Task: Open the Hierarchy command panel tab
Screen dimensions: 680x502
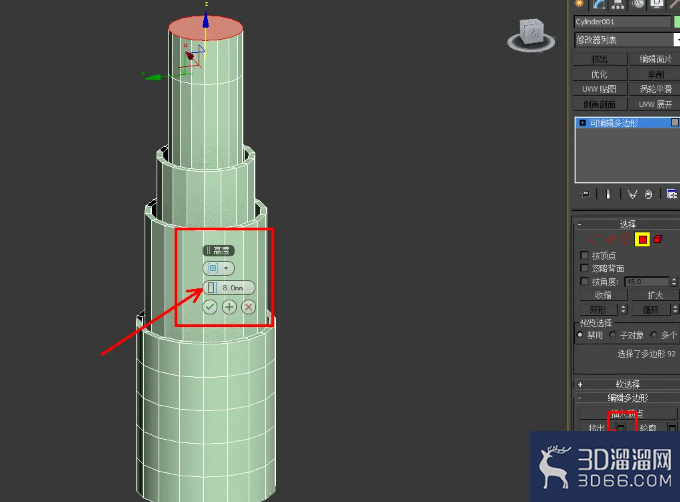Action: [x=618, y=4]
